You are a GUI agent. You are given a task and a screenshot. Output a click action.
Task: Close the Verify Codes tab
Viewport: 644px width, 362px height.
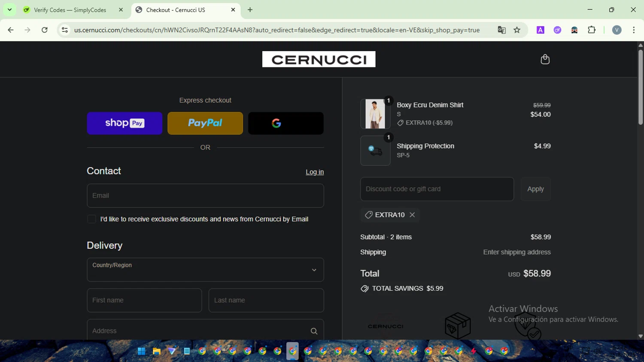coord(121,9)
